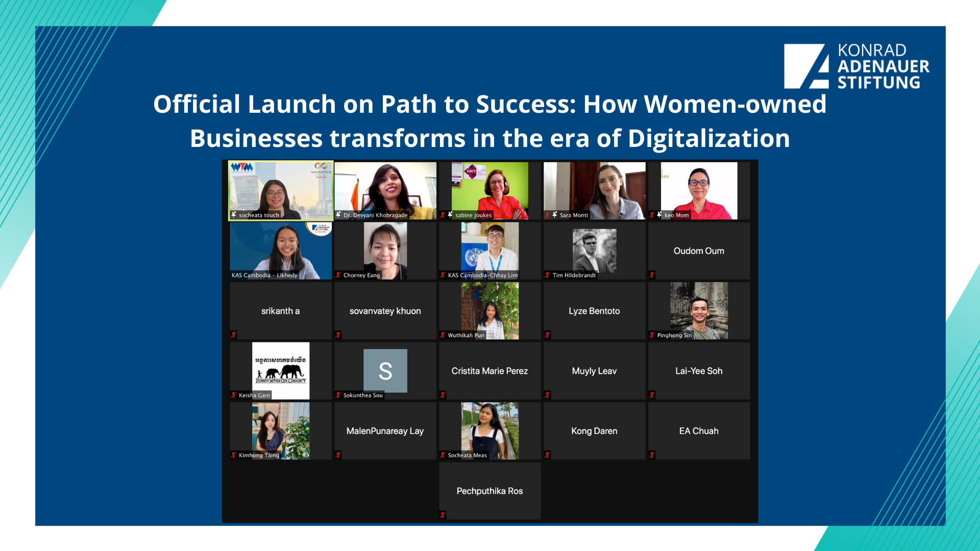980x551 pixels.
Task: Click pin icon next to Dr. Devyani Khobragade
Action: (x=338, y=215)
